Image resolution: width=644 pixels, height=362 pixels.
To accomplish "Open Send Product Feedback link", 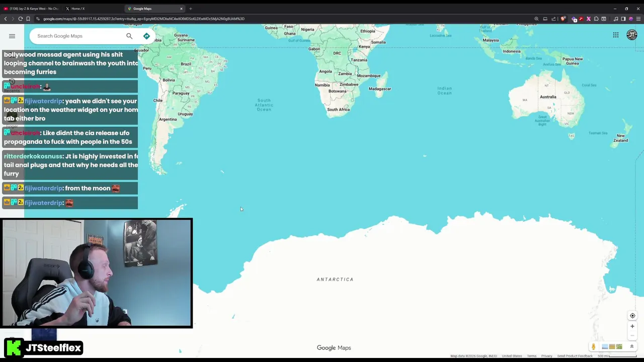I will [x=575, y=356].
